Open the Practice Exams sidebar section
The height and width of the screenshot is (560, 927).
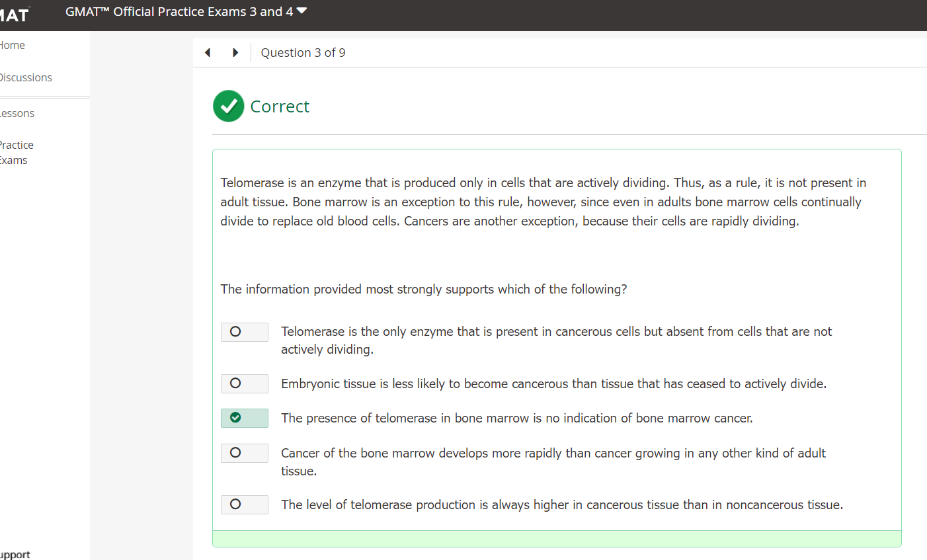[x=17, y=152]
